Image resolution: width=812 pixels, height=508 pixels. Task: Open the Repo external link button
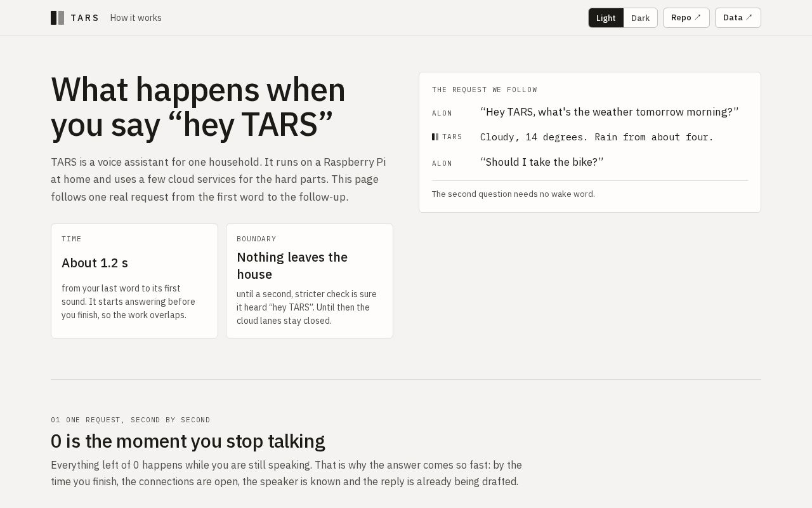[686, 18]
